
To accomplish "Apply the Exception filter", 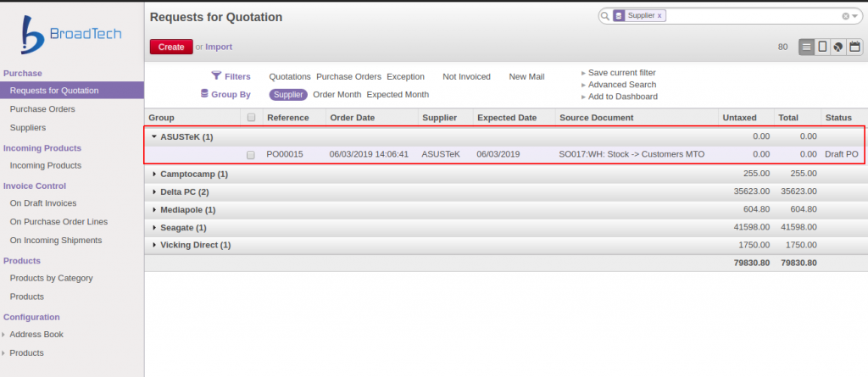I will pos(405,76).
